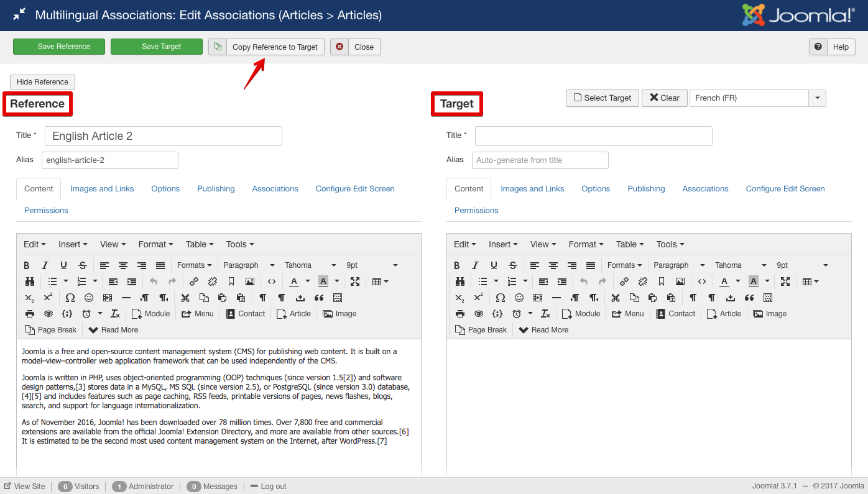Click the emoticon icon in Target editor
This screenshot has width=868, height=494.
point(519,298)
